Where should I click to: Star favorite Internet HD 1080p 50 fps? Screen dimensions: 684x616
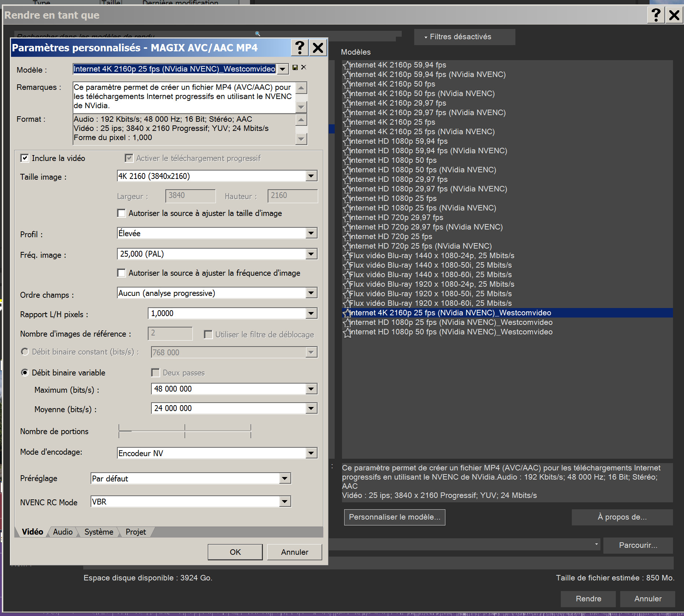(346, 161)
